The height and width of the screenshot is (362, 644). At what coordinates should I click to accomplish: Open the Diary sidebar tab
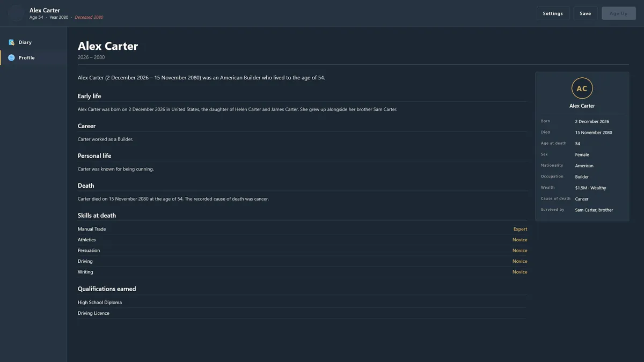coord(33,42)
